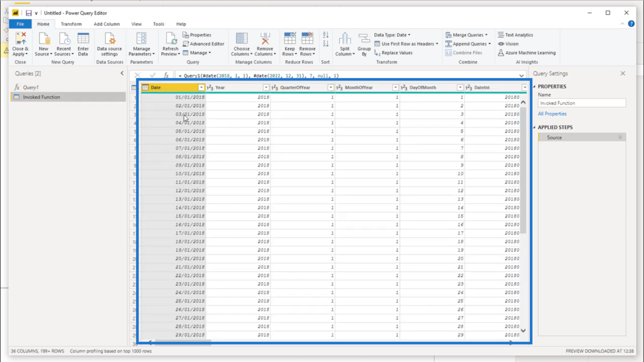Click the Add Column ribbon tab

click(x=107, y=24)
